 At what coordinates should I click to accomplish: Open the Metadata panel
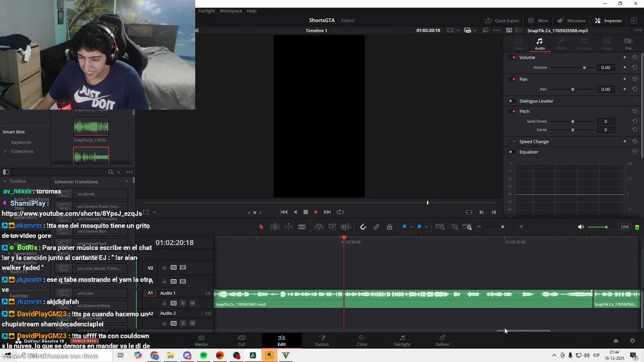(571, 21)
